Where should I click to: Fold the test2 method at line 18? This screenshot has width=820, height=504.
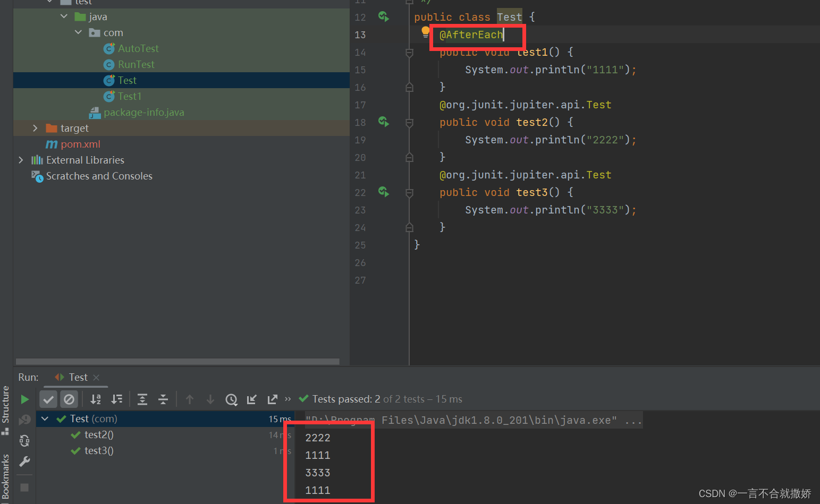click(409, 123)
